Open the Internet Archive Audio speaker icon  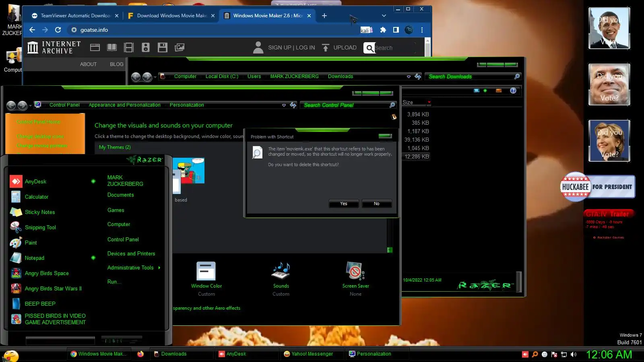click(146, 47)
